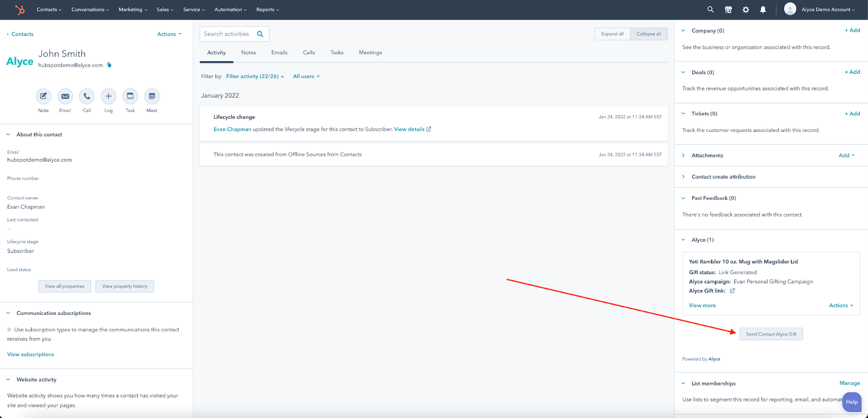Switch to the Meetings tab

(x=371, y=53)
